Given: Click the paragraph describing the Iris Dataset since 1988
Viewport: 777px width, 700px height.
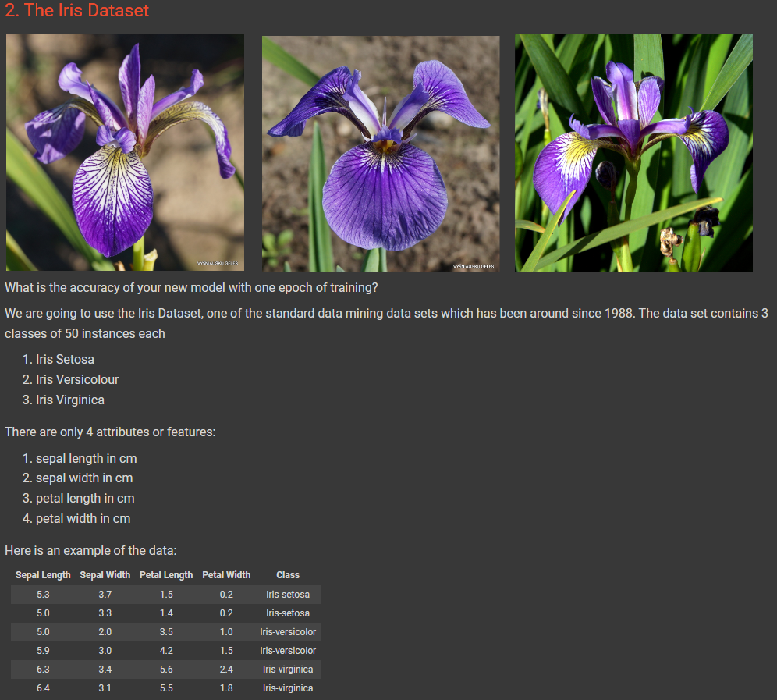Looking at the screenshot, I should (386, 324).
